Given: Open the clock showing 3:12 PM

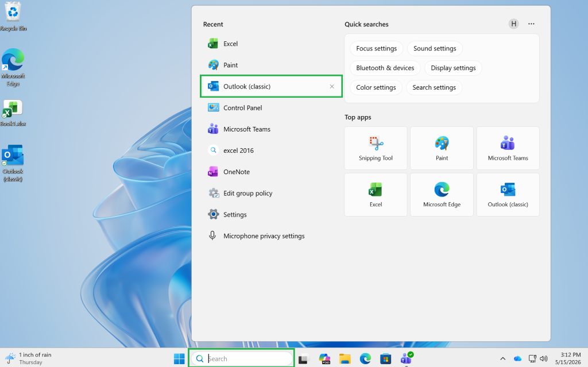Looking at the screenshot, I should click(x=568, y=358).
